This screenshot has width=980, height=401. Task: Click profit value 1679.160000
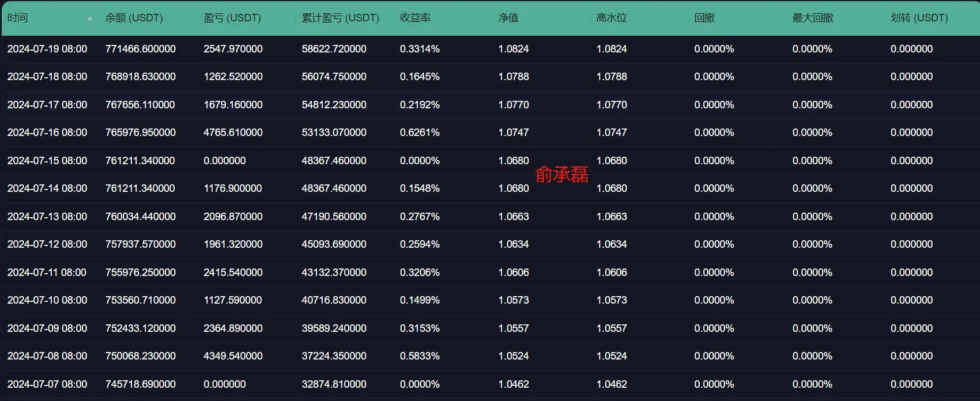[x=233, y=105]
